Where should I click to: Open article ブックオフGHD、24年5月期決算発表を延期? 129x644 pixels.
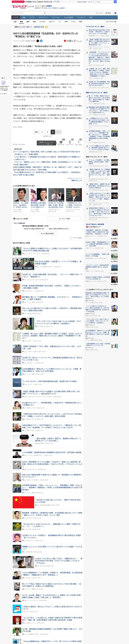click(x=49, y=381)
